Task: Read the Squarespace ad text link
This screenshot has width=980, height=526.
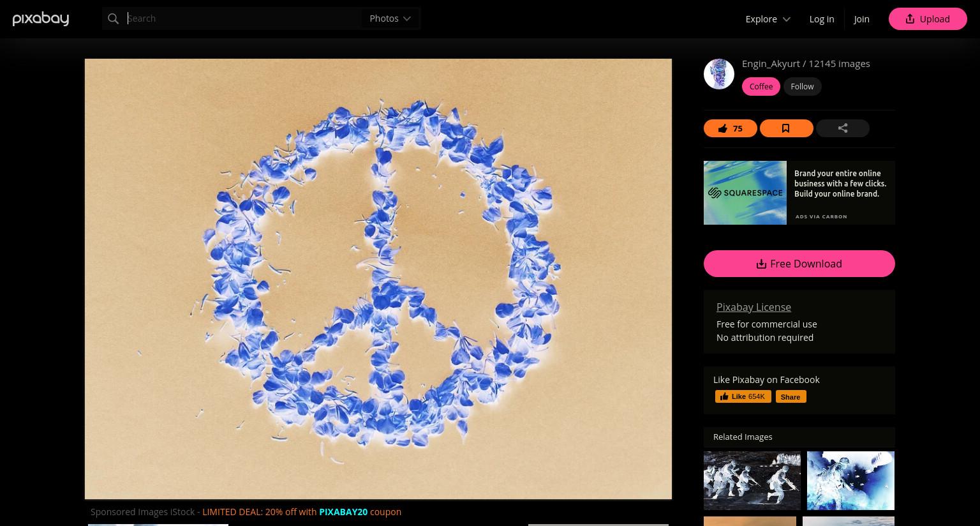Action: click(840, 184)
